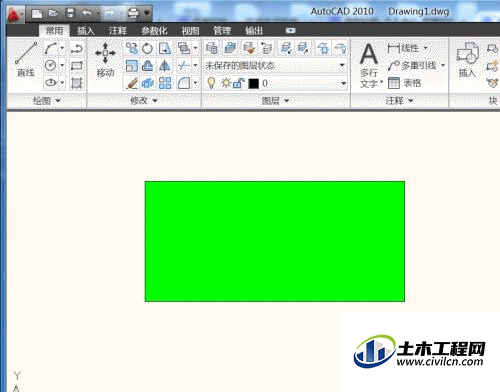Expand the 修改 panel
The height and width of the screenshot is (392, 500).
[x=144, y=100]
